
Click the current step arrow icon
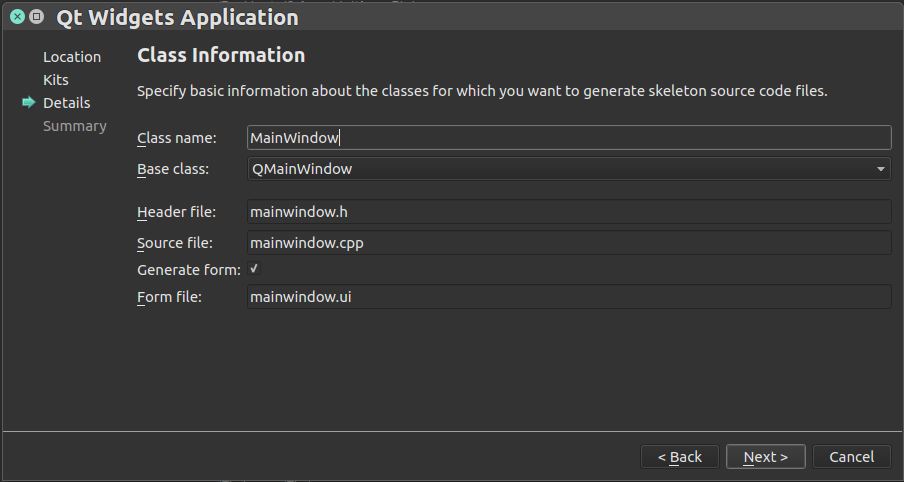29,103
